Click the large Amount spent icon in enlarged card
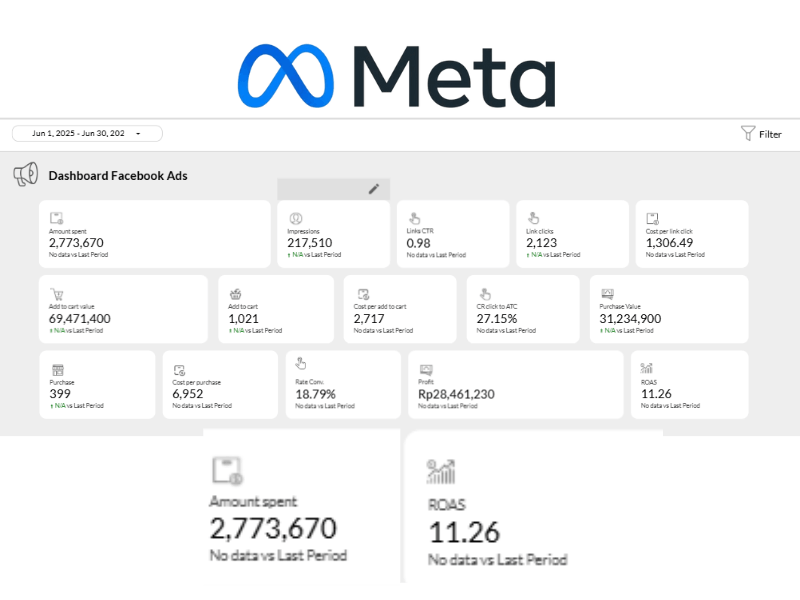The width and height of the screenshot is (800, 600). tap(227, 470)
